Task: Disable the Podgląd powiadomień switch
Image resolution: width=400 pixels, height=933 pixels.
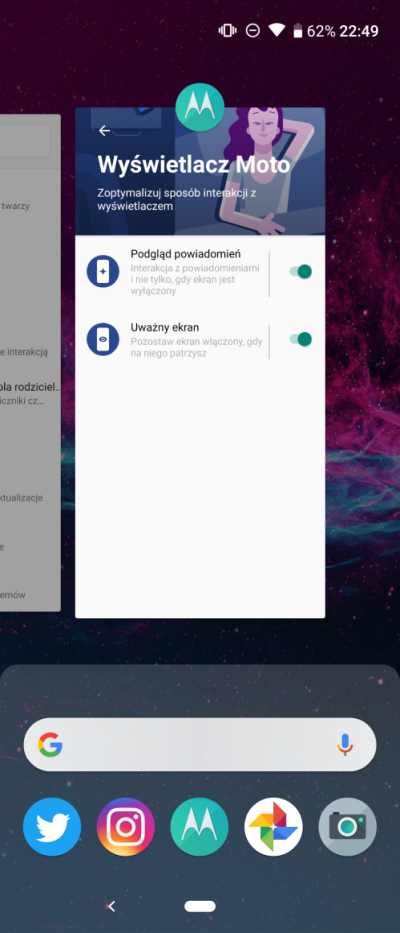Action: point(301,272)
